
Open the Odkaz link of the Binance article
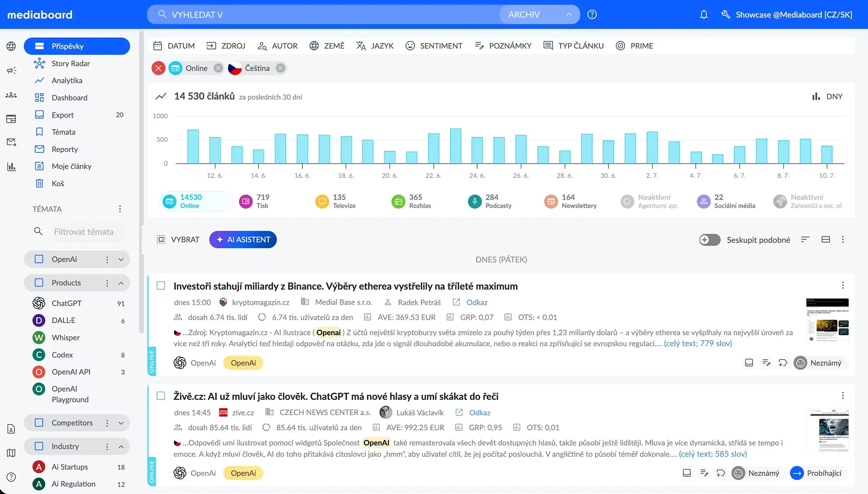tap(470, 302)
